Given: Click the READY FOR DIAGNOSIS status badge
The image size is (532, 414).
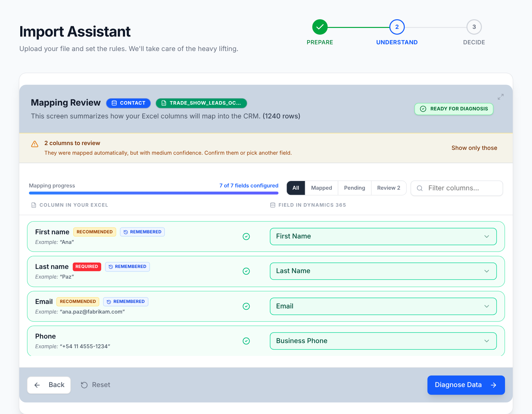Looking at the screenshot, I should pos(454,109).
